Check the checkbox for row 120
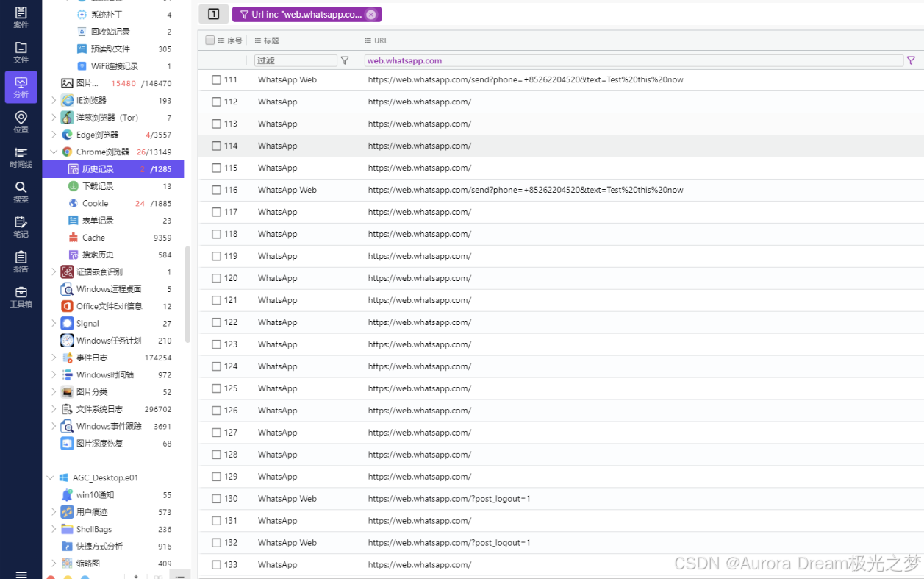Viewport: 924px width, 579px height. pyautogui.click(x=217, y=278)
